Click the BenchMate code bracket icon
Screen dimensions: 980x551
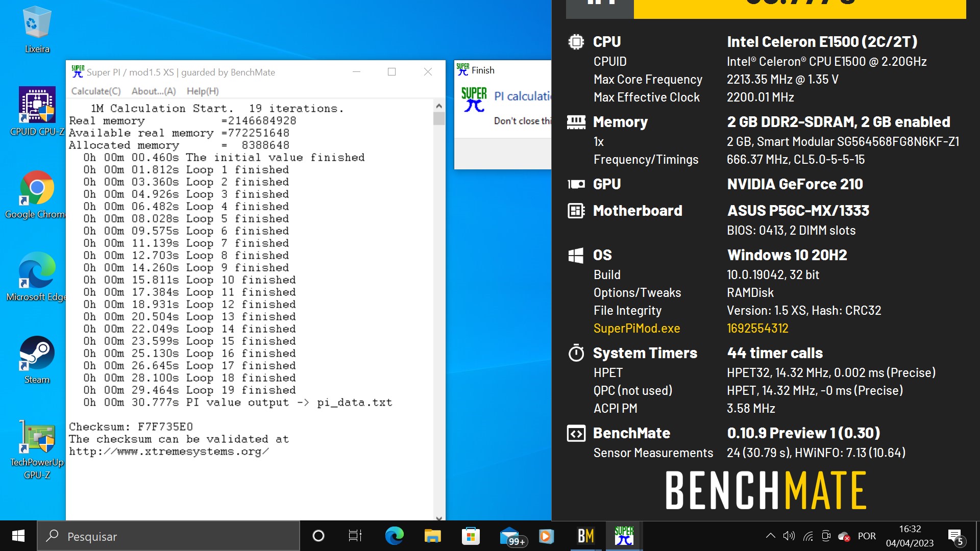[576, 434]
